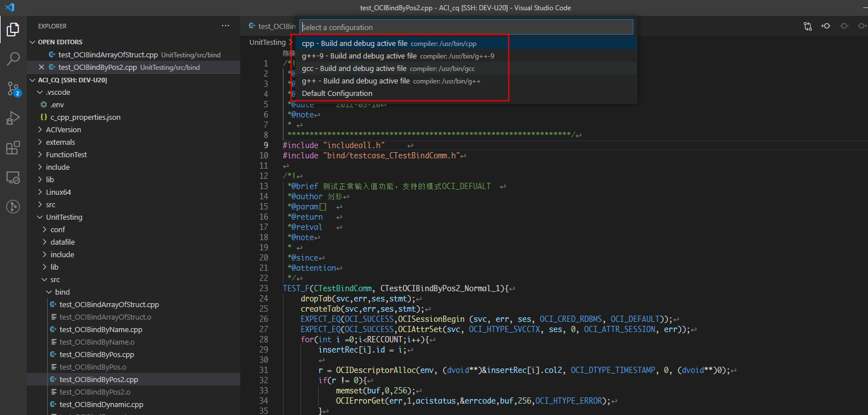The width and height of the screenshot is (868, 415).
Task: Select cpp - Build and debug active file
Action: click(466, 44)
